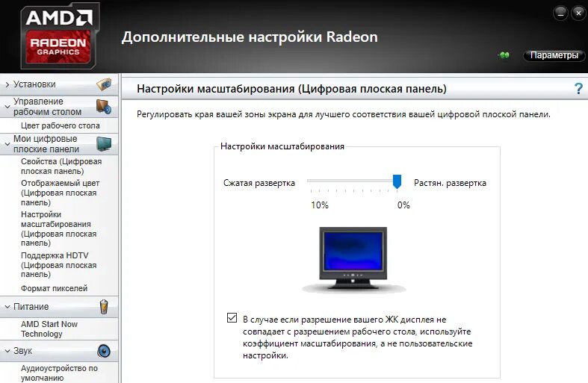
Task: Click the 10% slider value label
Action: (320, 205)
